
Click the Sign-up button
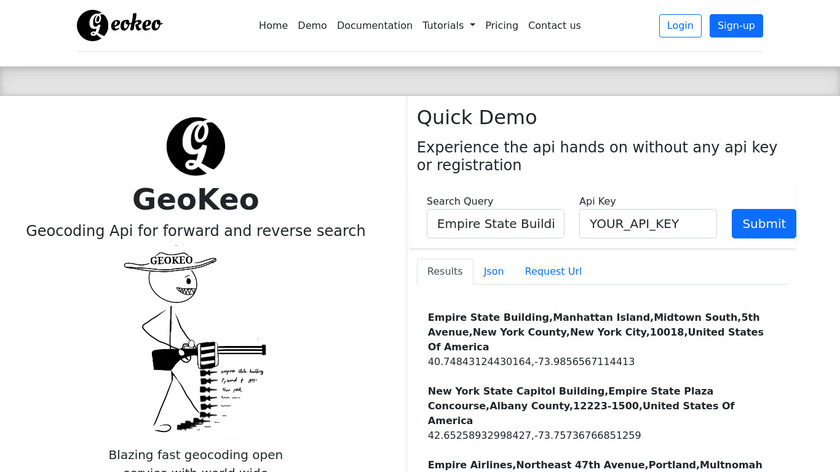click(736, 26)
